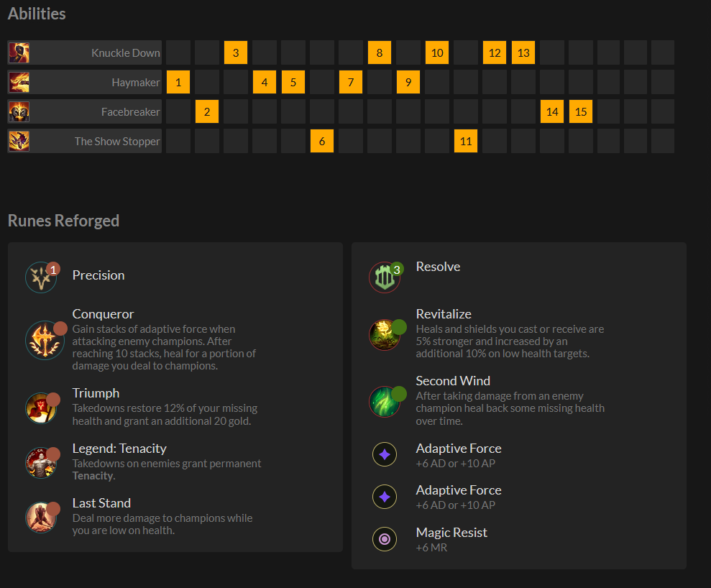
Task: Click the Knuckle Down ability icon
Action: click(x=19, y=53)
